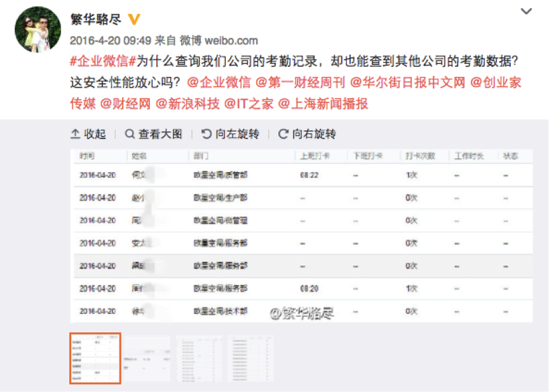Open the @IT之家 mention
The height and width of the screenshot is (392, 549).
pyautogui.click(x=248, y=104)
